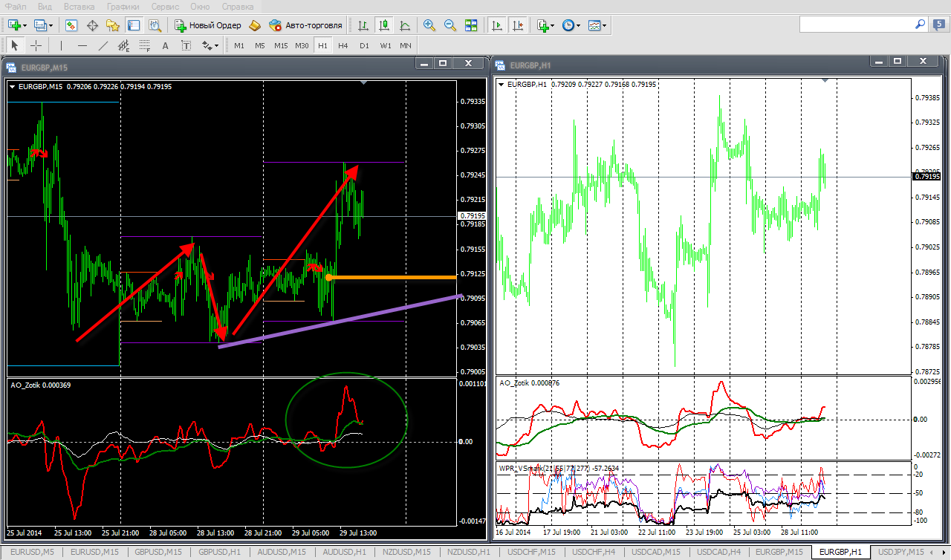Toggle the Auto Scroll chart button
This screenshot has width=951, height=560.
pos(496,25)
